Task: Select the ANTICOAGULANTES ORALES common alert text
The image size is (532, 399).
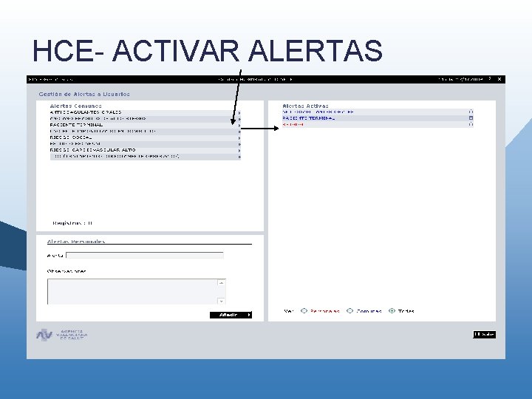Action: [x=86, y=112]
